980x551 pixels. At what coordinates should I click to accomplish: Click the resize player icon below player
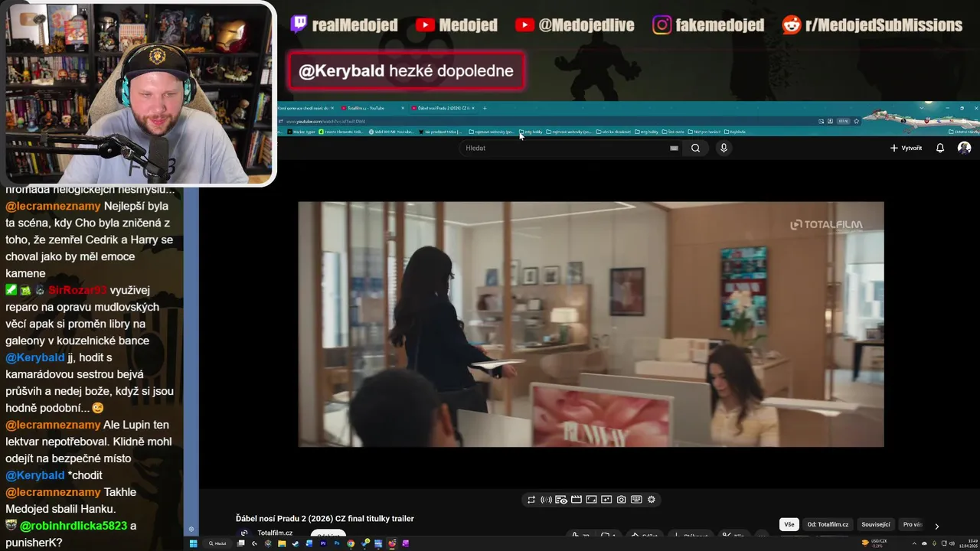591,500
